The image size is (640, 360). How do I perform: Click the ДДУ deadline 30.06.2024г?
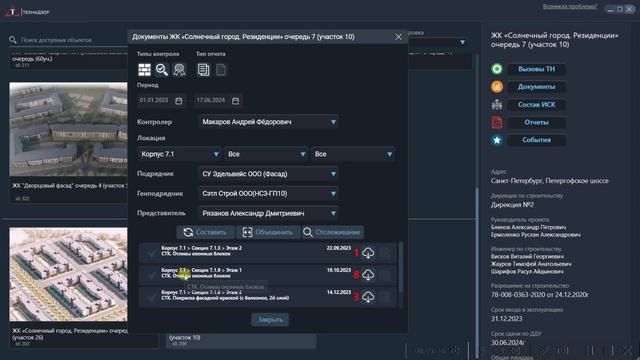point(508,343)
